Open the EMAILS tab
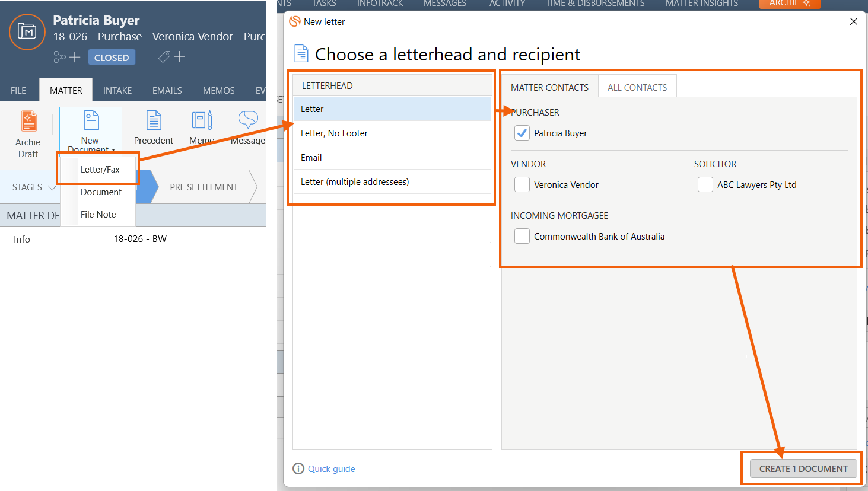Viewport: 868px width, 491px height. [x=167, y=90]
